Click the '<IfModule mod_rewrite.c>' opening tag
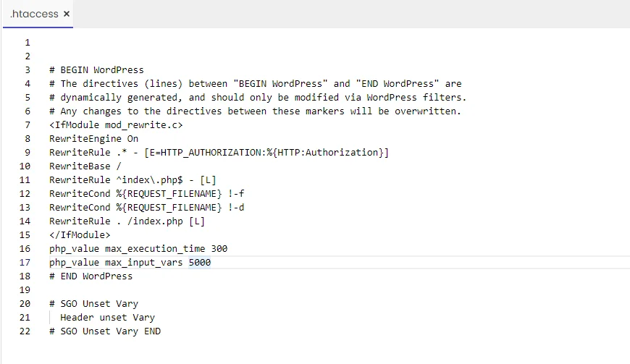Image resolution: width=630 pixels, height=364 pixels. tap(116, 125)
